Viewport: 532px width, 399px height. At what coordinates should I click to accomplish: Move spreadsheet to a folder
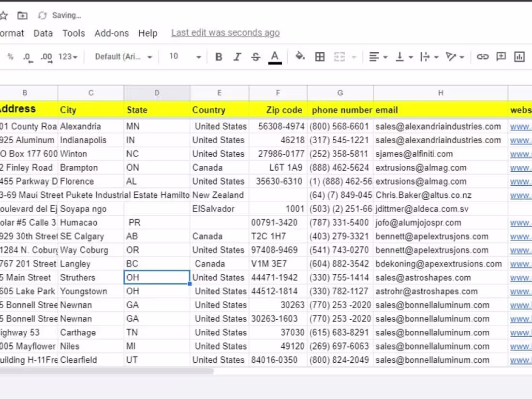pyautogui.click(x=21, y=15)
